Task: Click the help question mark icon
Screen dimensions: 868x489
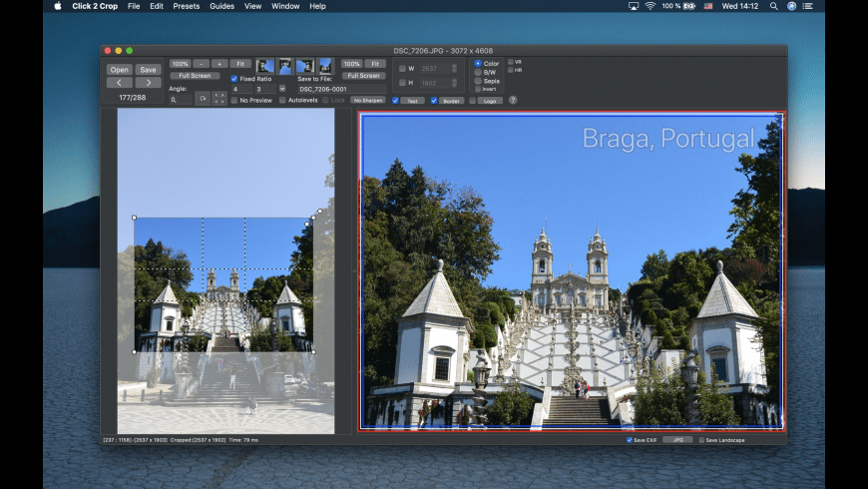Action: (513, 100)
